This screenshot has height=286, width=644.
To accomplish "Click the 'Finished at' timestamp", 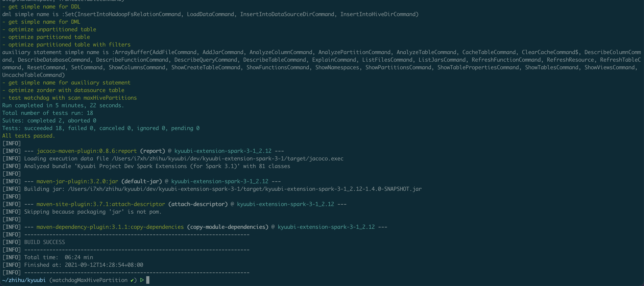I will pyautogui.click(x=104, y=265).
